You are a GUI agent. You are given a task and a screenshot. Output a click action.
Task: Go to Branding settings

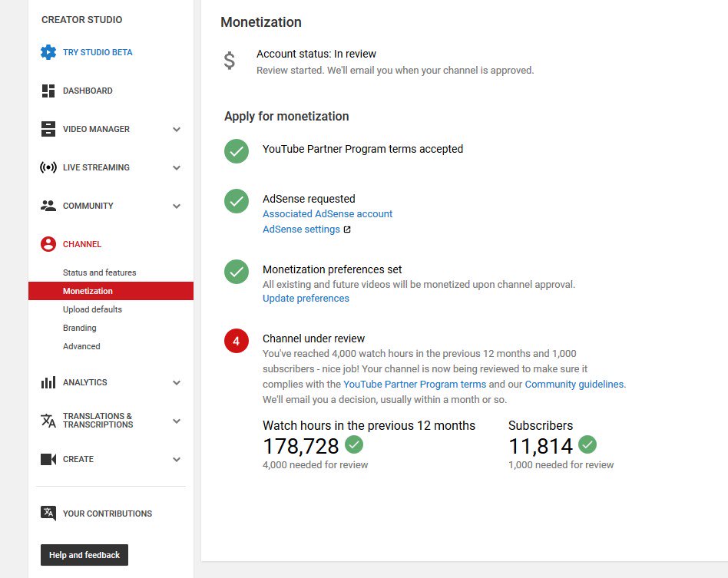point(79,328)
